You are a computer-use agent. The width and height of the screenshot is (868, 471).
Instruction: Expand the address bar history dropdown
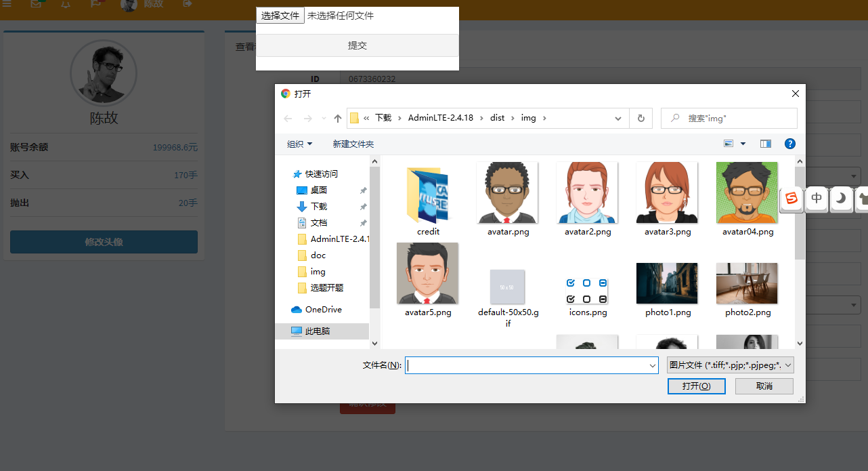[x=618, y=118]
